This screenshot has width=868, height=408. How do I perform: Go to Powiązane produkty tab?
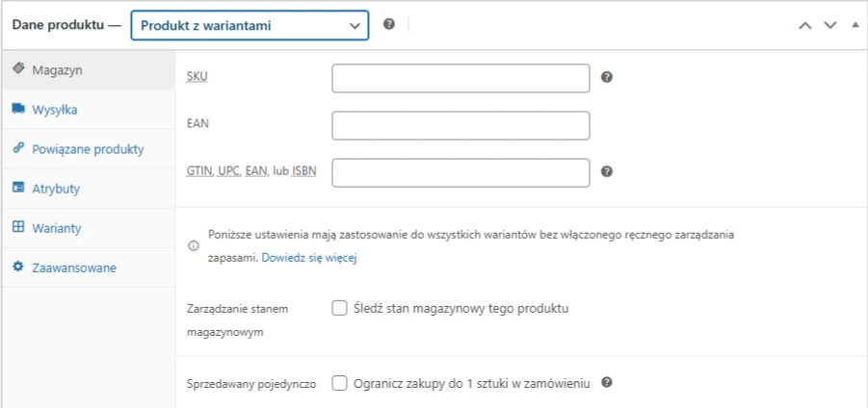(89, 149)
